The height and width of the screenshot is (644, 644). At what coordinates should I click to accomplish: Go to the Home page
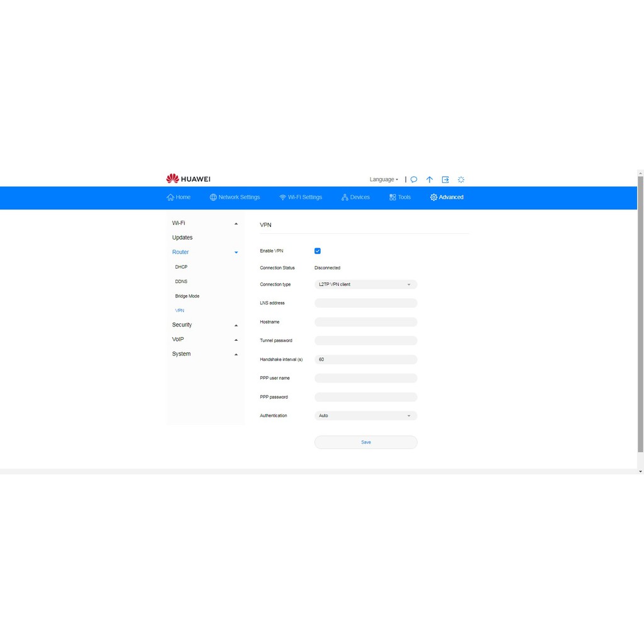click(179, 197)
